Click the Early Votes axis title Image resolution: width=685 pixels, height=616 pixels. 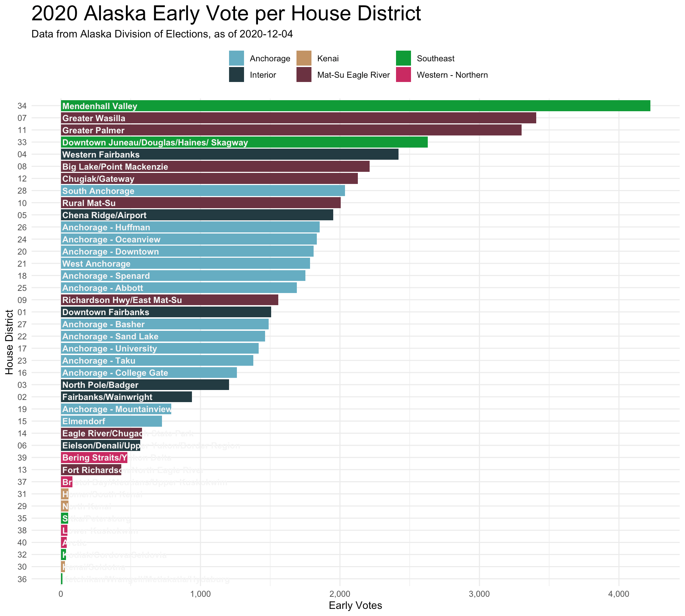tap(355, 605)
